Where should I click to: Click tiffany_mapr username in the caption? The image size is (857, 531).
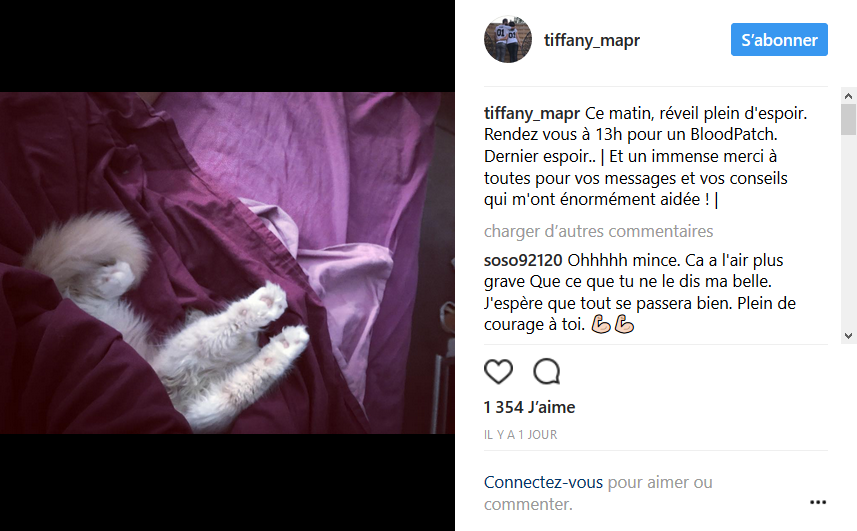pos(532,113)
